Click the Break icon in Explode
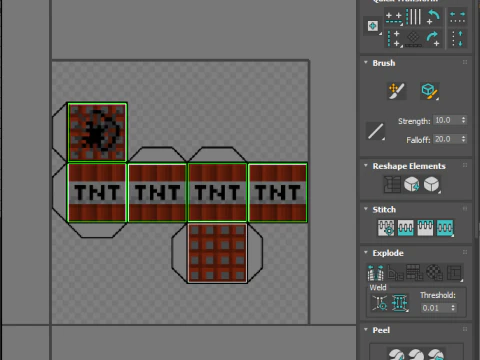 click(x=375, y=272)
